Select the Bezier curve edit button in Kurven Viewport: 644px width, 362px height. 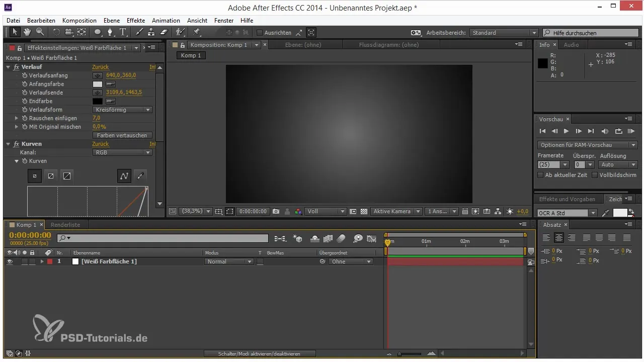tap(124, 176)
